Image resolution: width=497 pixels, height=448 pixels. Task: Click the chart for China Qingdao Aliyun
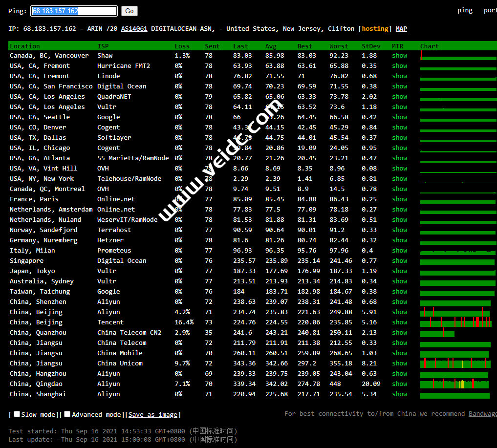pos(454,384)
